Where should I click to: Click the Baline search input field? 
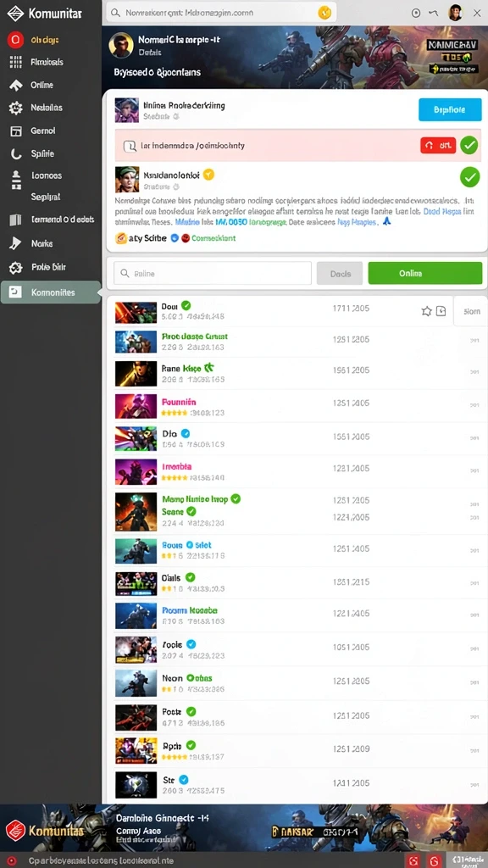[x=213, y=274]
